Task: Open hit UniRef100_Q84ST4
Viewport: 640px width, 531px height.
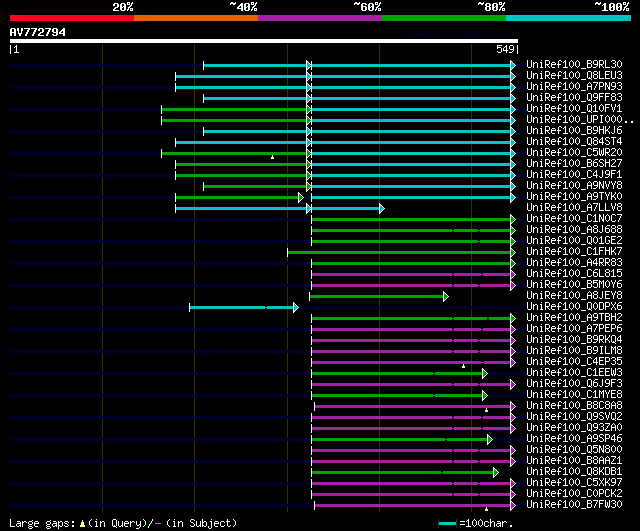Action: click(574, 142)
